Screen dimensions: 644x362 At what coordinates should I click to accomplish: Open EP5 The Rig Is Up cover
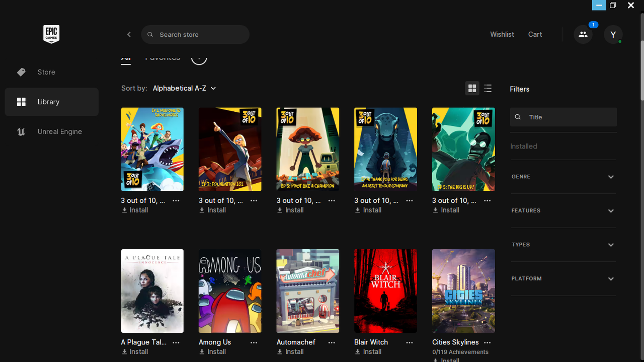(463, 149)
